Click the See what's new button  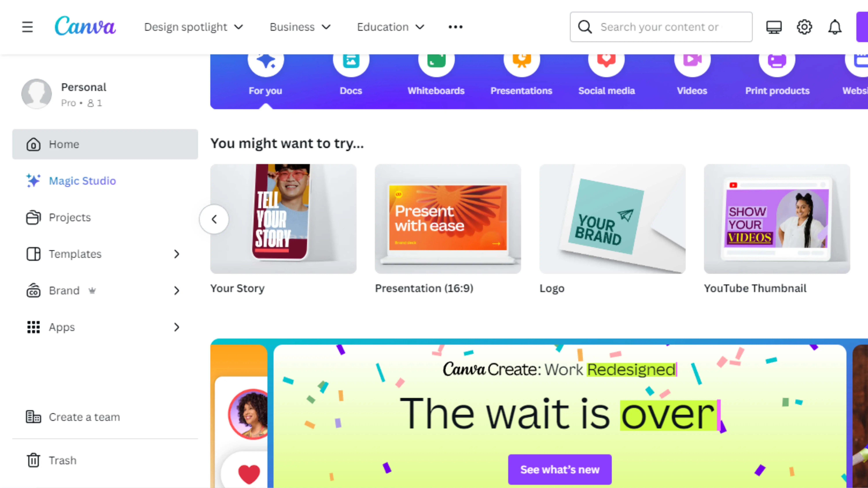[560, 469]
